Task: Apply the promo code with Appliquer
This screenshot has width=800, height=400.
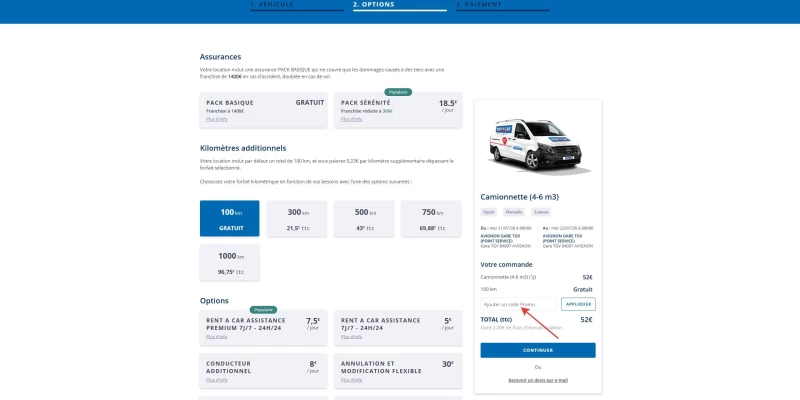Action: [578, 304]
